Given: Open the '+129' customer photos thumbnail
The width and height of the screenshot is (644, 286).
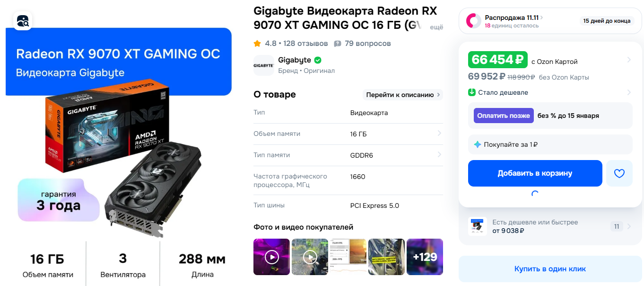Looking at the screenshot, I should 425,257.
